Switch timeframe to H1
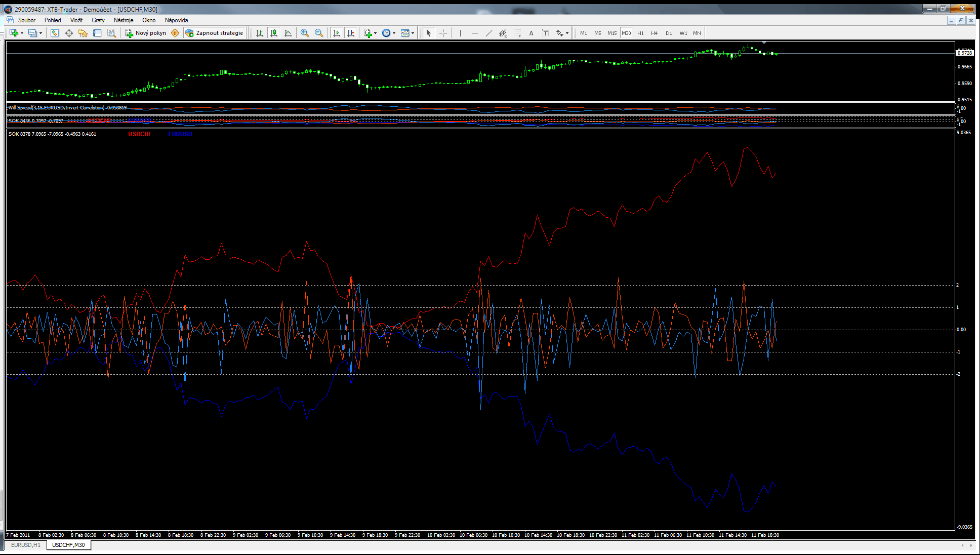Viewport: 980px width, 555px height. tap(640, 33)
